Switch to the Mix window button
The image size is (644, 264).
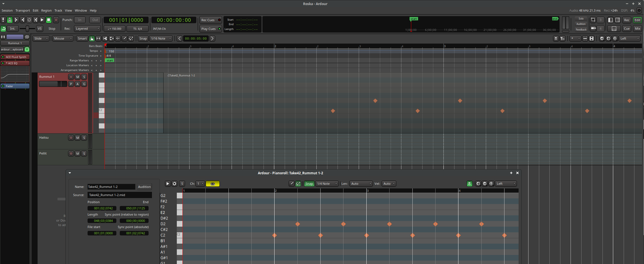pos(638,29)
